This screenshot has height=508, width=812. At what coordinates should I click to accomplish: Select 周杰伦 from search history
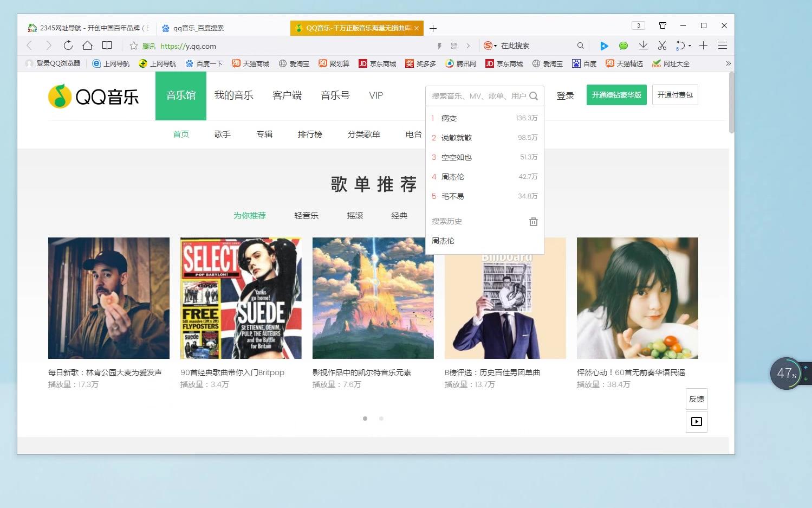coord(443,241)
